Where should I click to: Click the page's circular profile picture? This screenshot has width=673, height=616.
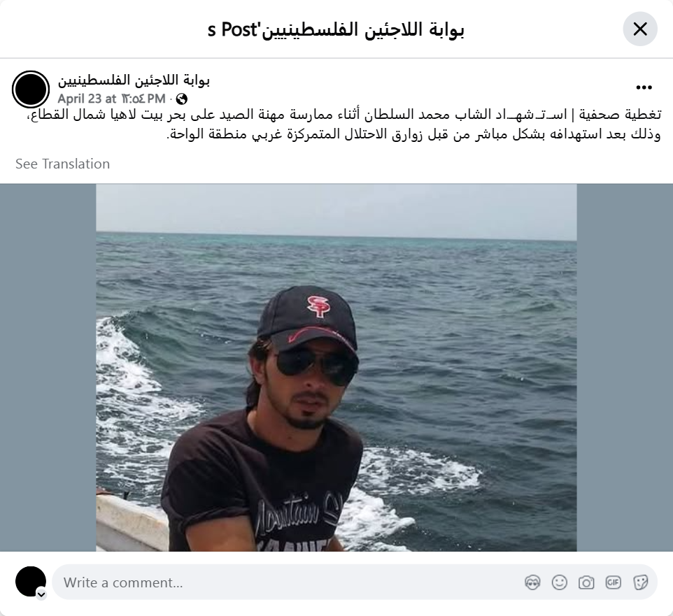click(x=31, y=89)
